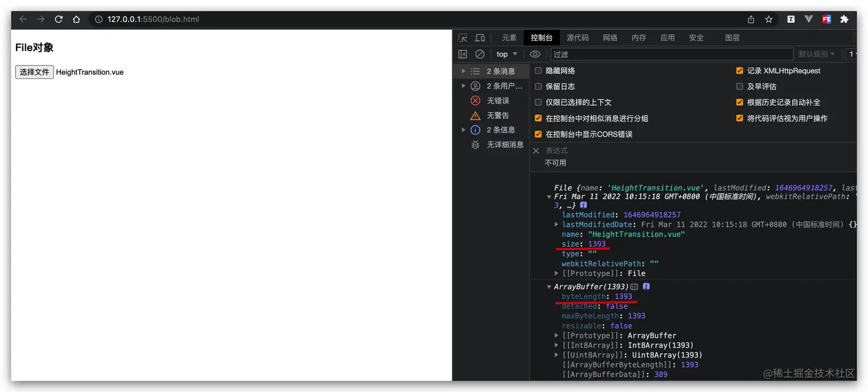
Task: Open the top context dropdown
Action: point(507,54)
